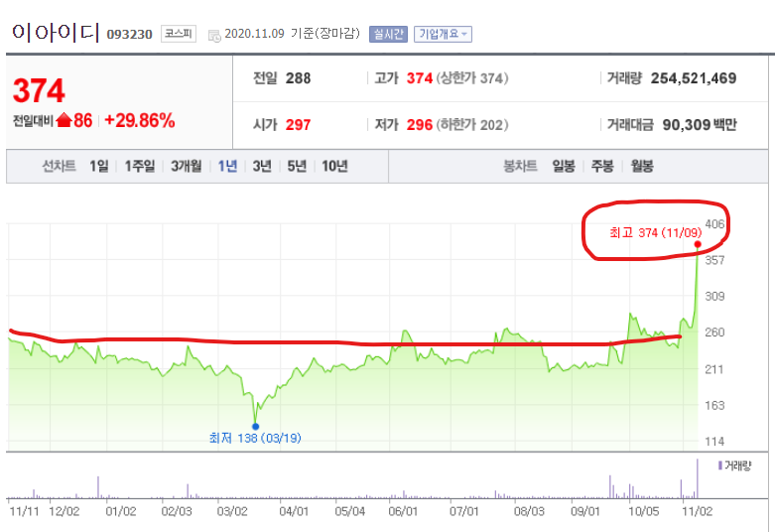Open the 월봉 monthly candle chart

[x=642, y=166]
